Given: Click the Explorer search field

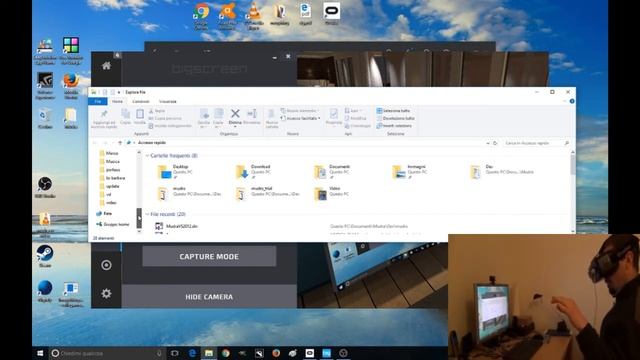Looking at the screenshot, I should [536, 143].
